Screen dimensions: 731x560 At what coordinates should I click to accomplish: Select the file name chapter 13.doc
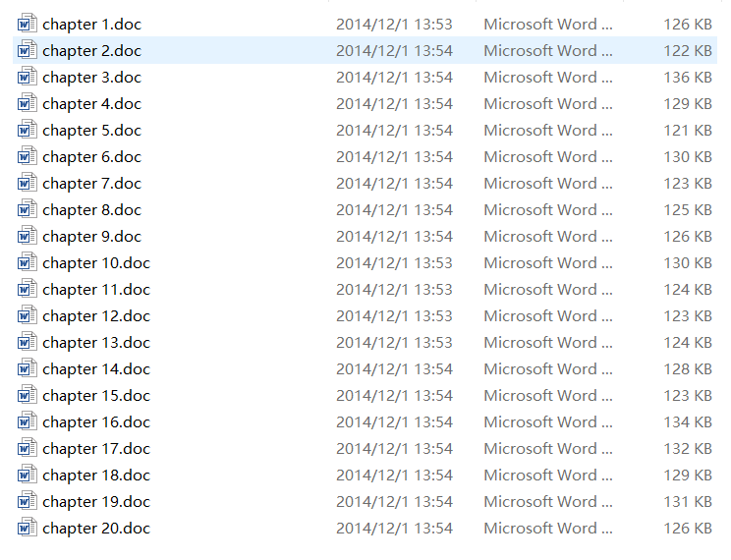click(x=96, y=343)
